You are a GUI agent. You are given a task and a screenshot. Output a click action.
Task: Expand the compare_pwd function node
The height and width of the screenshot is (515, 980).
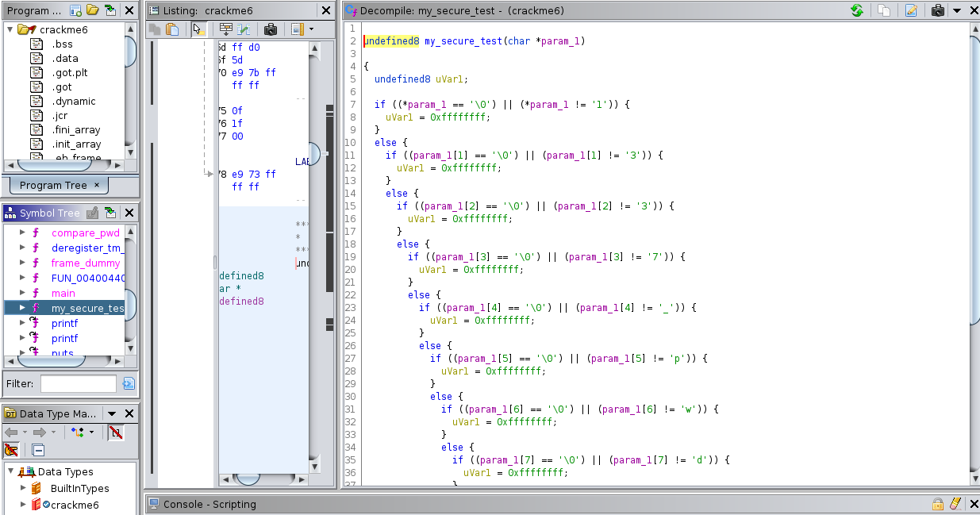coord(22,233)
